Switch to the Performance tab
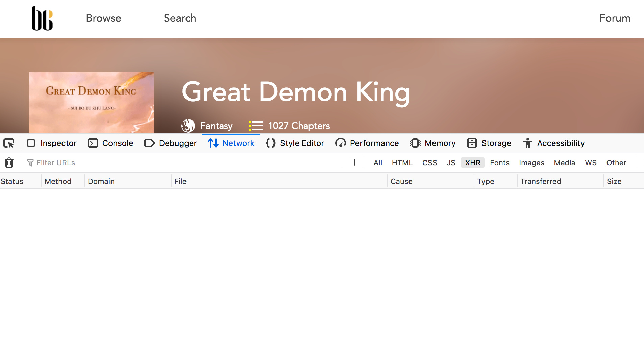The image size is (644, 351). tap(367, 143)
